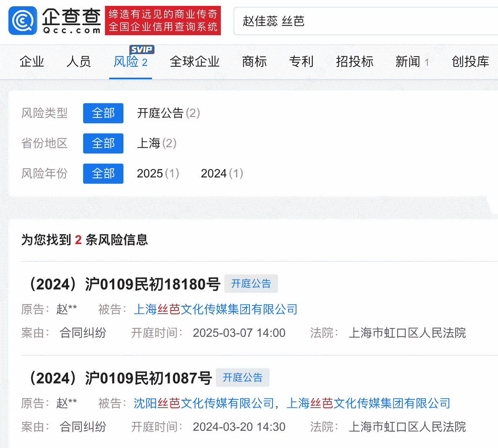The width and height of the screenshot is (498, 448).
Task: Open the 专利 tab
Action: (x=301, y=62)
